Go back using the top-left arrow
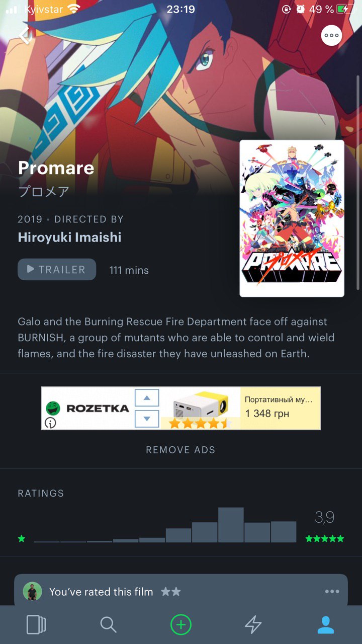The image size is (362, 644). click(25, 36)
